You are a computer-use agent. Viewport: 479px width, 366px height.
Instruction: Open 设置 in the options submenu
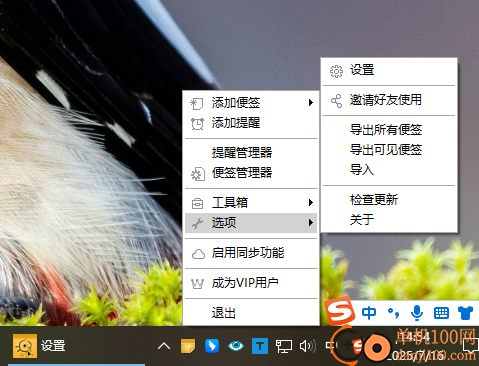[x=389, y=71]
